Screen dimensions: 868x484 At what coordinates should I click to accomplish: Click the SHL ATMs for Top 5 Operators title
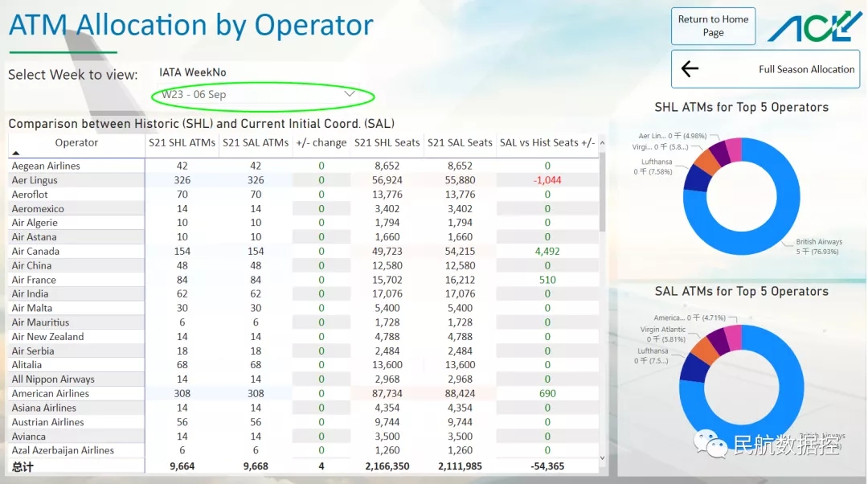pyautogui.click(x=741, y=108)
